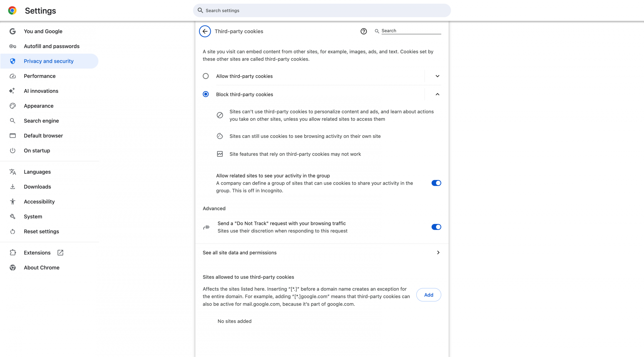Select the Performance speedometer icon

tap(13, 76)
